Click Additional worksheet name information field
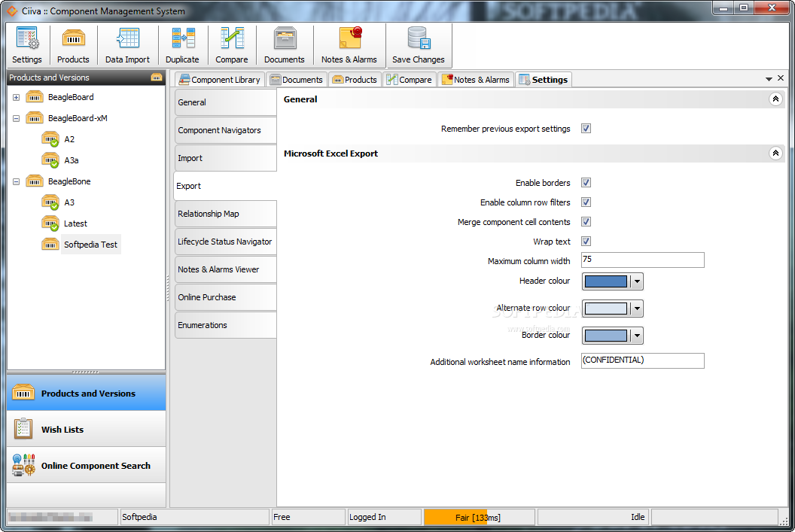 tap(642, 360)
